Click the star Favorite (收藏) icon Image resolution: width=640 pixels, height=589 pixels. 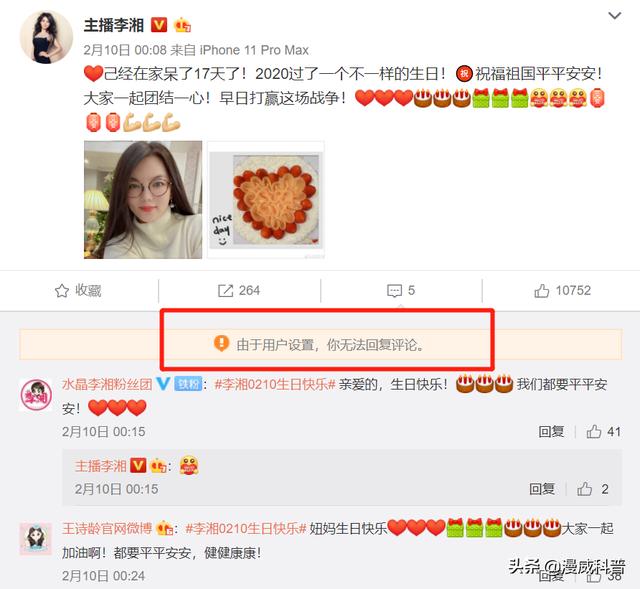point(62,291)
